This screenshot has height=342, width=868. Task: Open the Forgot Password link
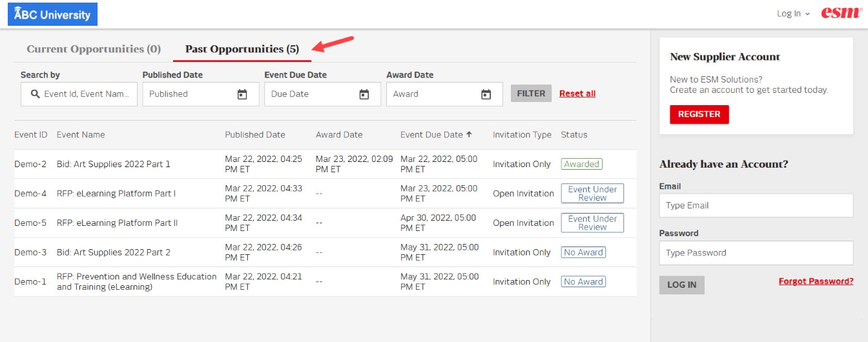(x=816, y=281)
